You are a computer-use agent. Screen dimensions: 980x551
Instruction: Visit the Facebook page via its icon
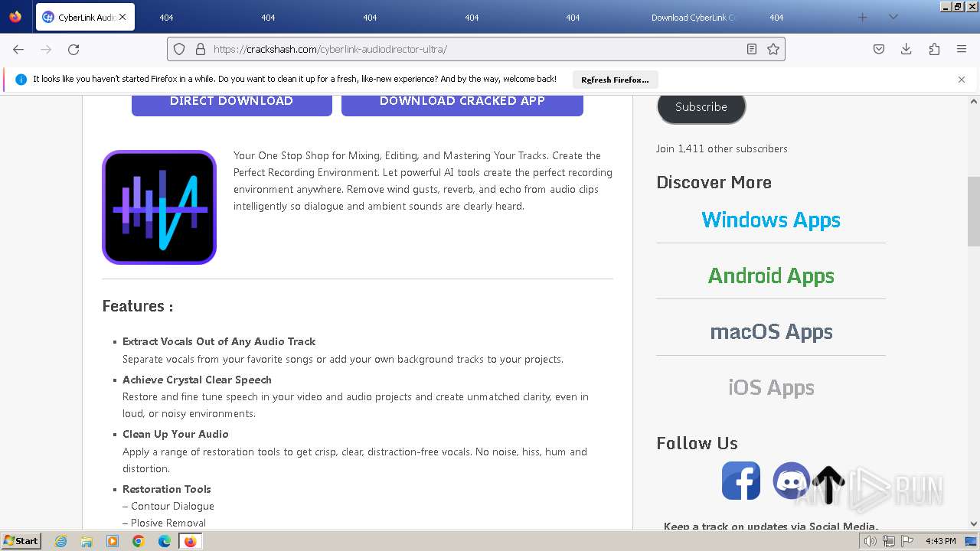pos(741,481)
